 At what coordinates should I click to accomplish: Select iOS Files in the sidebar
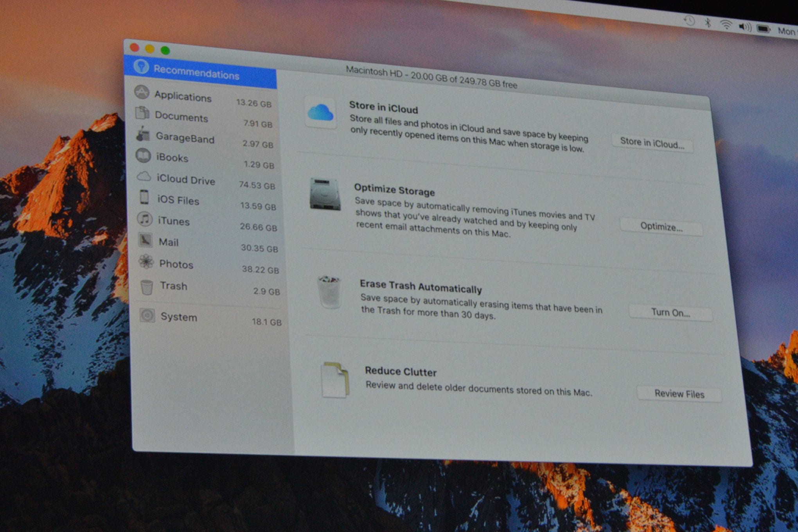(207, 202)
